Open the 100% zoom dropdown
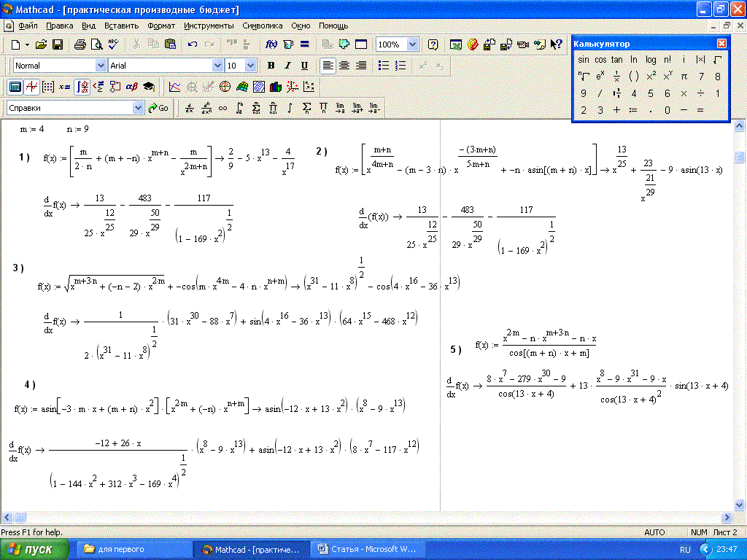 pos(412,44)
